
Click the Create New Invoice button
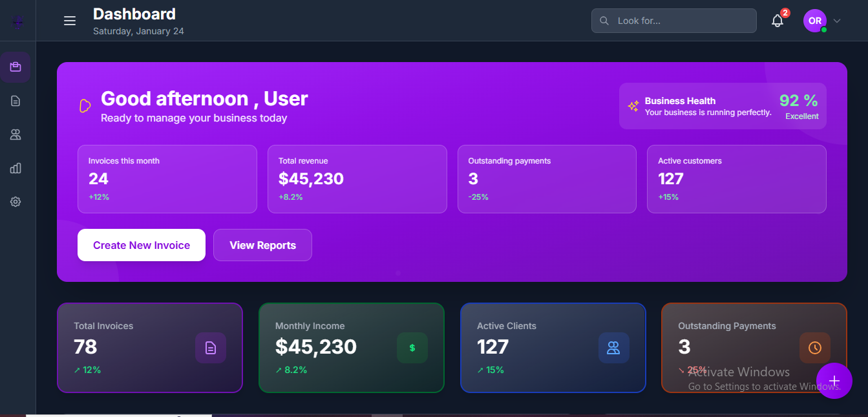pyautogui.click(x=142, y=245)
